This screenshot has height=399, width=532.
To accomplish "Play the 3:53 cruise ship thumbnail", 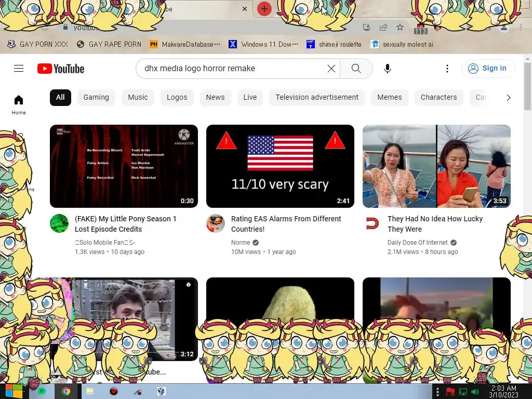I will click(436, 166).
